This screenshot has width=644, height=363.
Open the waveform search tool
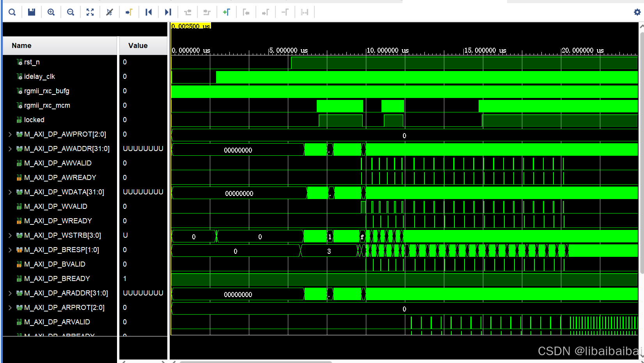(x=12, y=12)
